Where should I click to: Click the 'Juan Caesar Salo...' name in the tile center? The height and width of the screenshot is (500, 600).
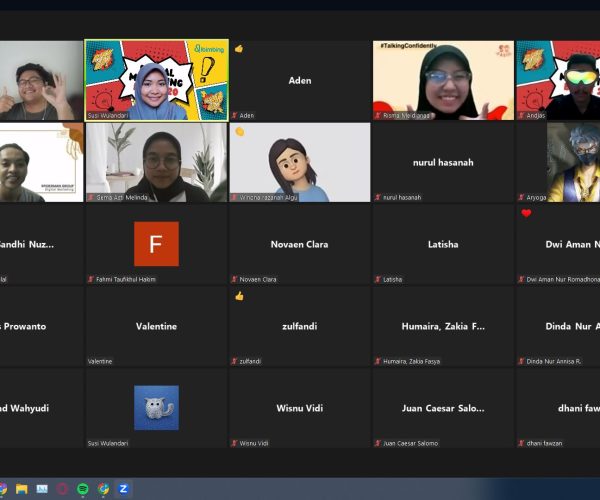point(443,408)
